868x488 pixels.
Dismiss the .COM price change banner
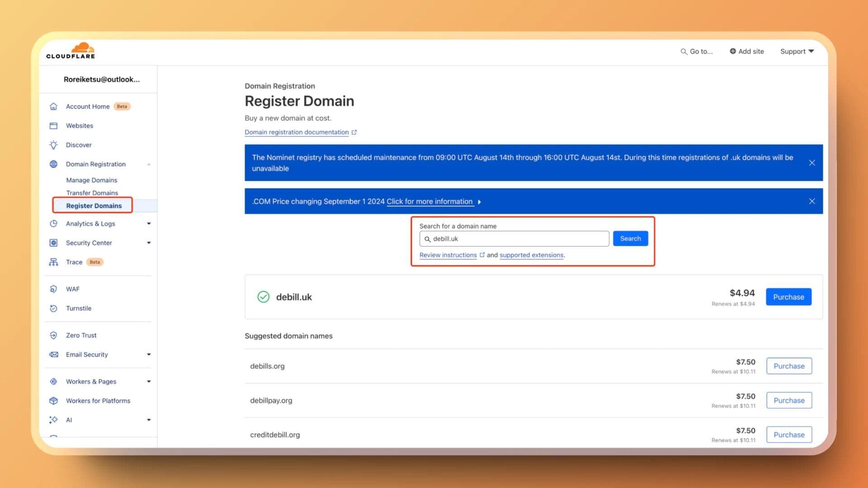tap(812, 201)
